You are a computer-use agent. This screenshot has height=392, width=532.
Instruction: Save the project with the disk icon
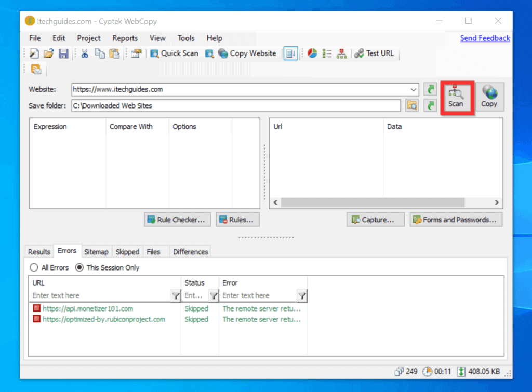point(63,53)
